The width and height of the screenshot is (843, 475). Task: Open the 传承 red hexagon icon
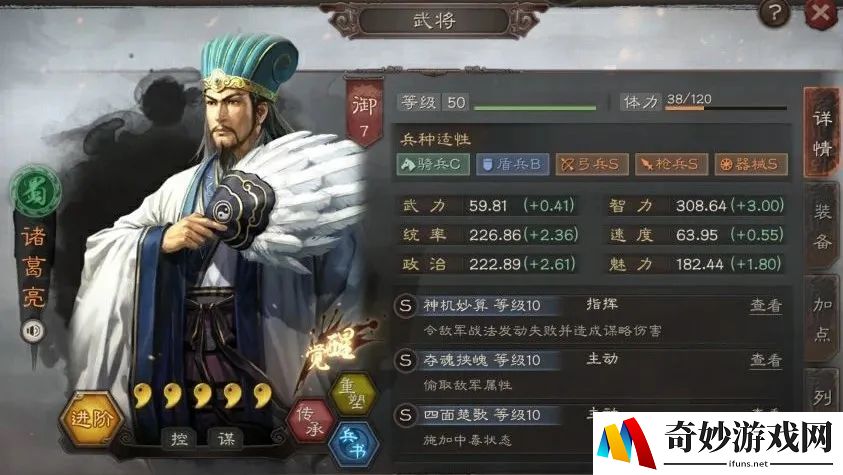pyautogui.click(x=310, y=421)
